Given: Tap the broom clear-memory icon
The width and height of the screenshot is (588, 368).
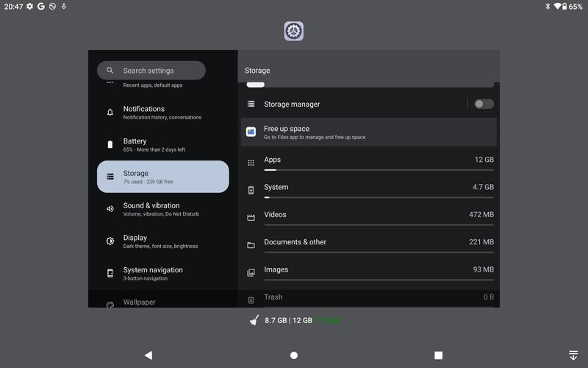Looking at the screenshot, I should [x=254, y=320].
